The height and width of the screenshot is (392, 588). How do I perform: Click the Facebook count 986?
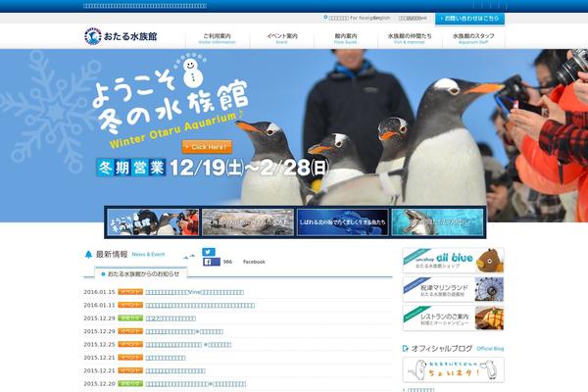(x=227, y=262)
